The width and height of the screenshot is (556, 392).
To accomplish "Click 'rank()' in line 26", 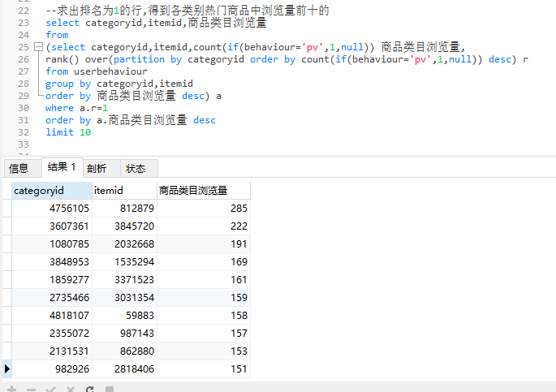I will tap(62, 59).
